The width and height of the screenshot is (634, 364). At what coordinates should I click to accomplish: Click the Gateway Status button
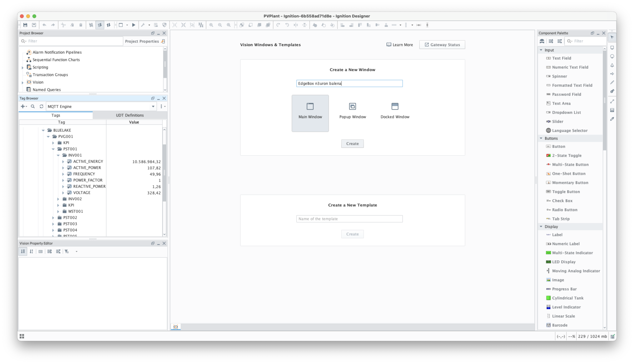coord(442,45)
